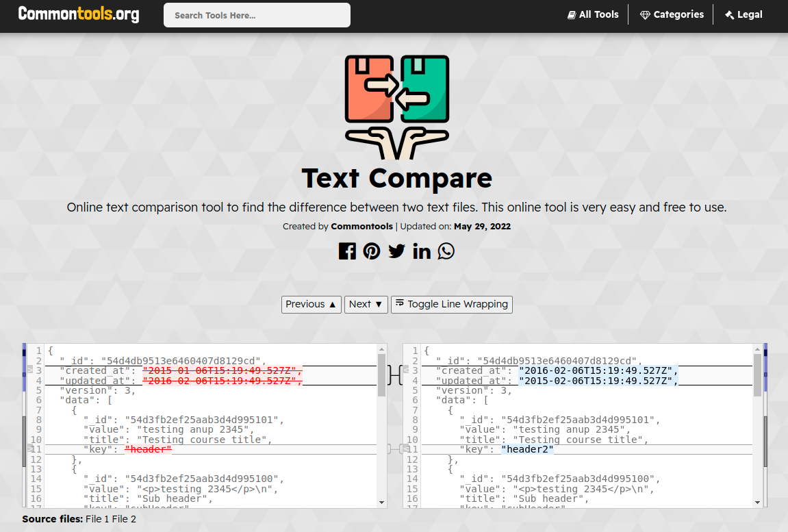The image size is (788, 532).
Task: Click highlighted created_at value 2016-02-06 in right pane
Action: coord(598,370)
